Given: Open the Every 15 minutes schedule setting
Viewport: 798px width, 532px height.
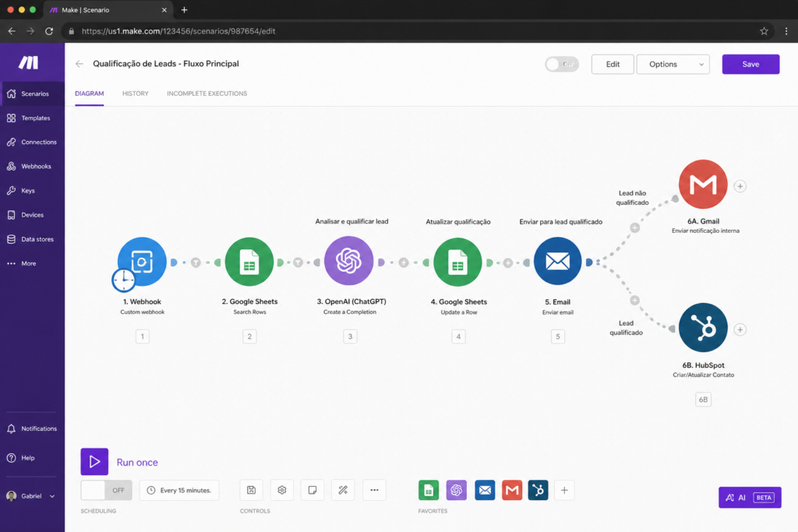Looking at the screenshot, I should coord(179,490).
